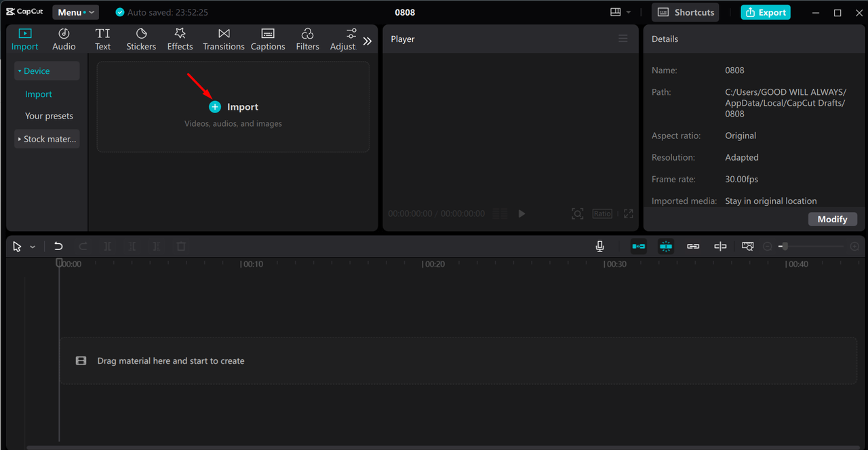Click the Modify button in Details
The image size is (868, 450).
(833, 219)
